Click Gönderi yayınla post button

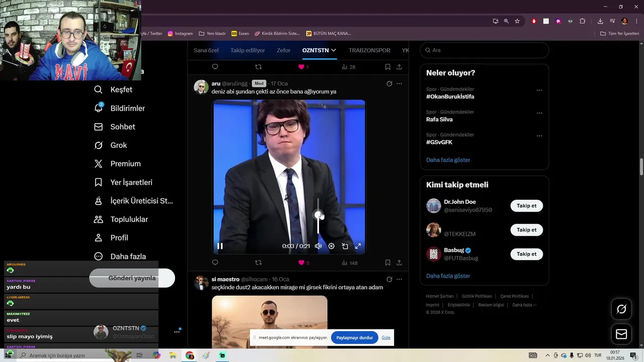click(132, 278)
